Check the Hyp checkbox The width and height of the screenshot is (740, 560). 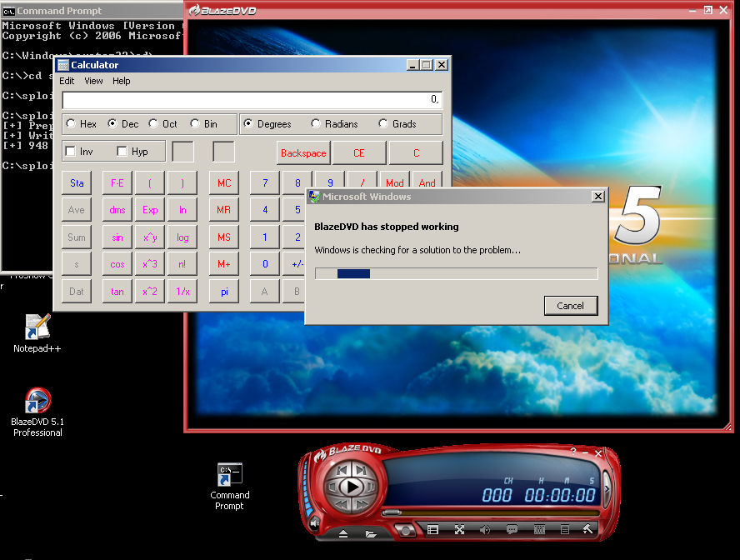(x=122, y=152)
